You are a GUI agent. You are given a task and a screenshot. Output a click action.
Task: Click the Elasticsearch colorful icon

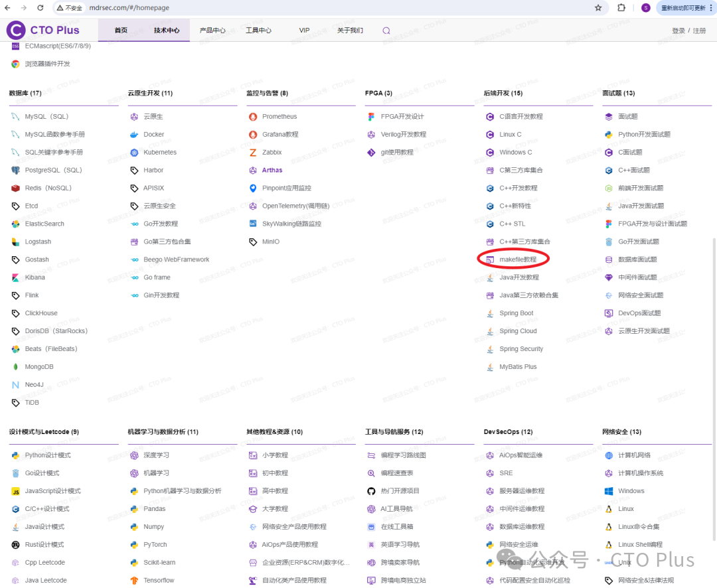coord(15,224)
